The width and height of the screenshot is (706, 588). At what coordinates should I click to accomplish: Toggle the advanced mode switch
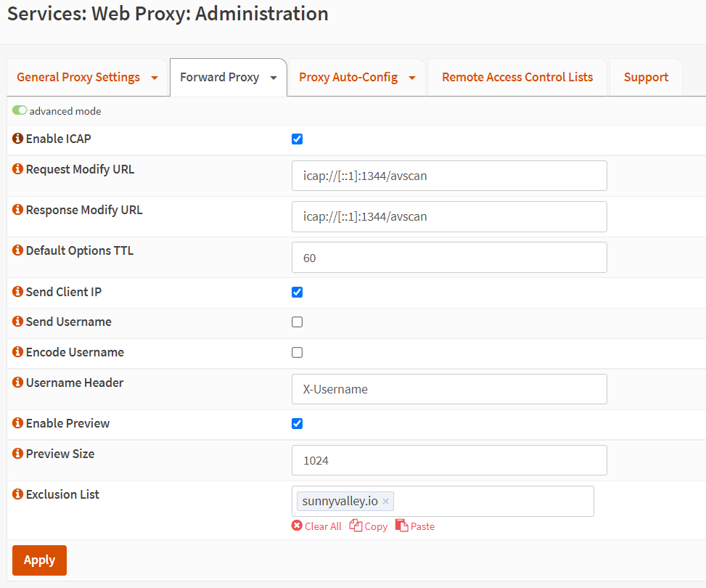tap(20, 111)
